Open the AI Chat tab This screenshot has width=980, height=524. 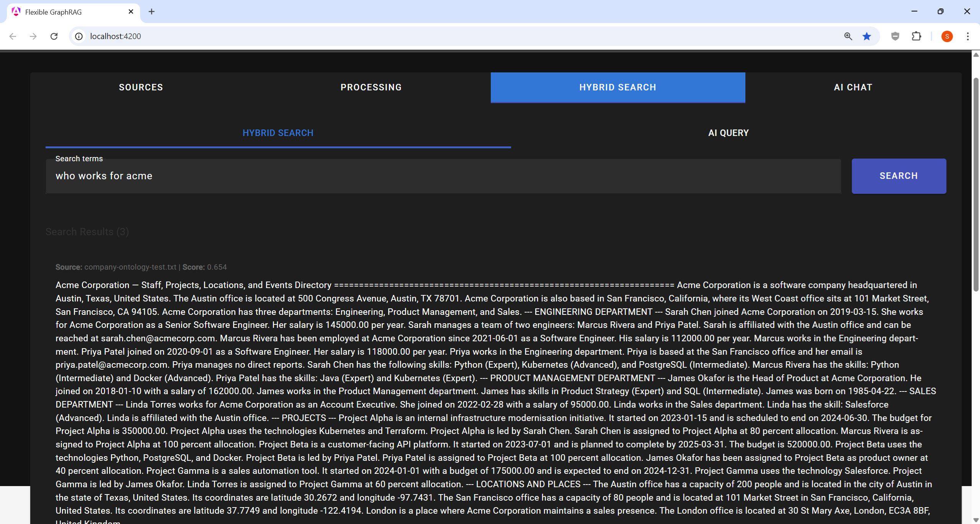click(853, 87)
